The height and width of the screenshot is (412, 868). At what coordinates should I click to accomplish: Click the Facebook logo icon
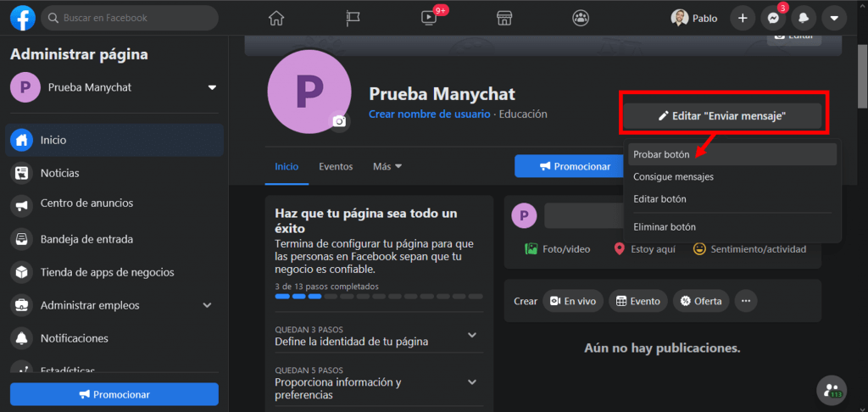(x=23, y=18)
